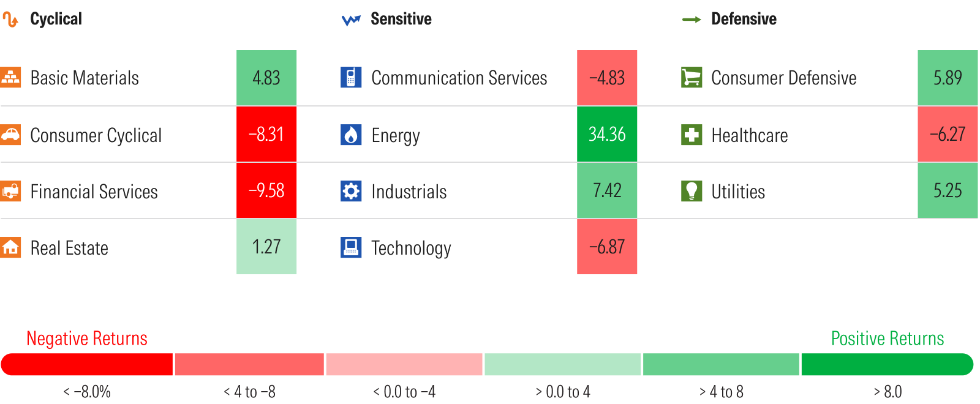Click the Communication Services phone icon

click(x=351, y=77)
